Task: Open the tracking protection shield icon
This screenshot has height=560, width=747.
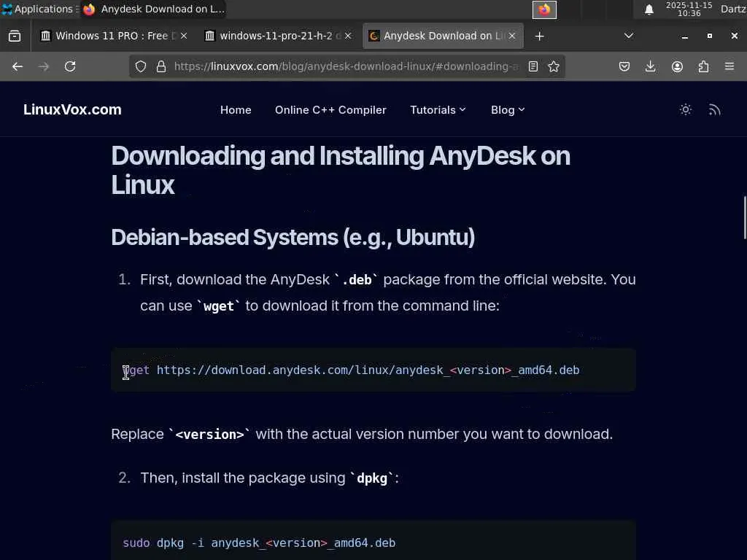Action: (x=141, y=66)
